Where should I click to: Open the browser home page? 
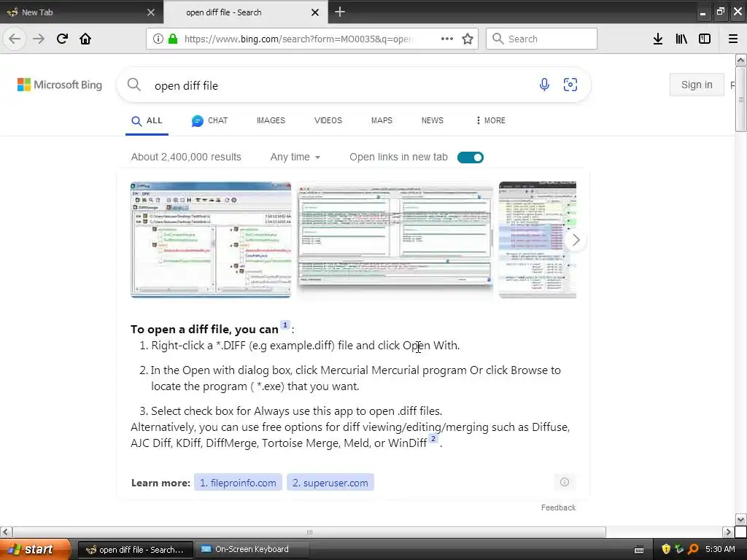click(85, 39)
